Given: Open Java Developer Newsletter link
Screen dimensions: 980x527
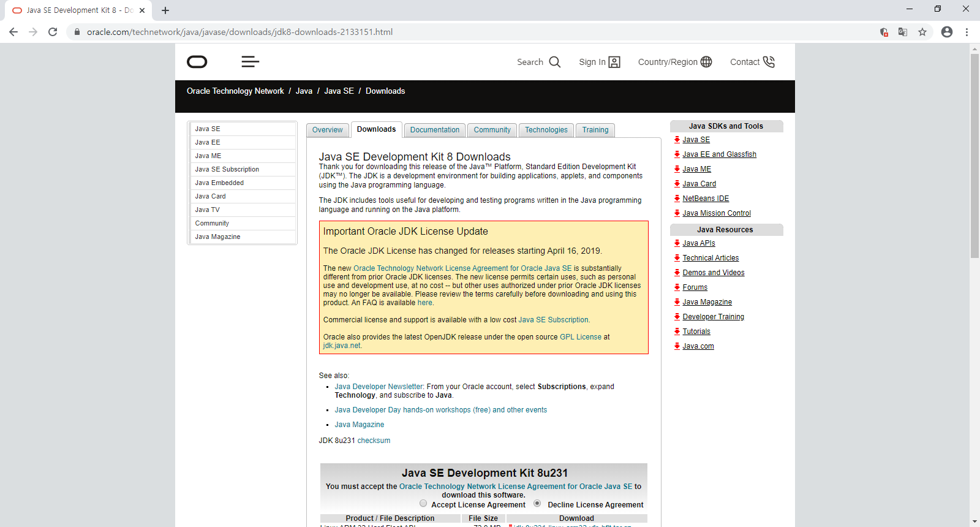Looking at the screenshot, I should point(379,387).
